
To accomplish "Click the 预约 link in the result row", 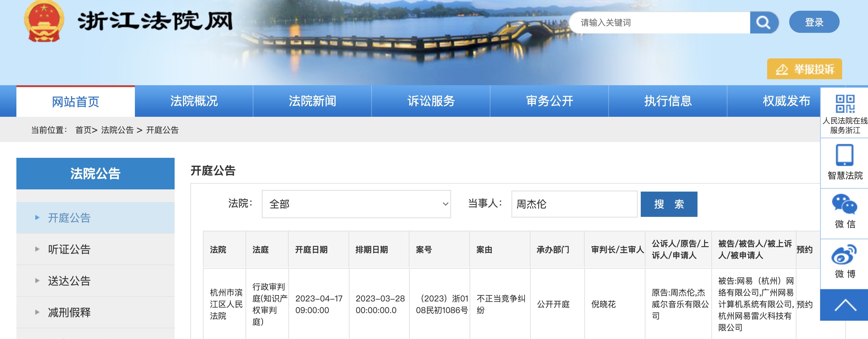I will (804, 304).
